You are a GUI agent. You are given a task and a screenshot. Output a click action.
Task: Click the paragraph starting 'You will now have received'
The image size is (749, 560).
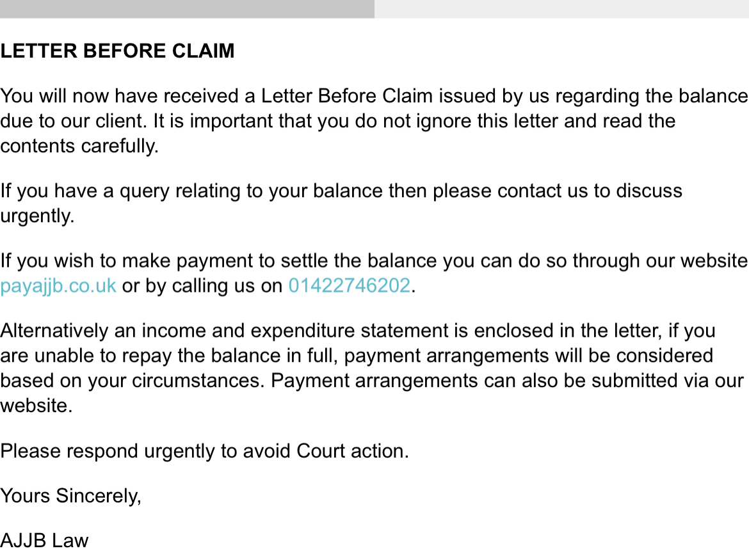(374, 121)
